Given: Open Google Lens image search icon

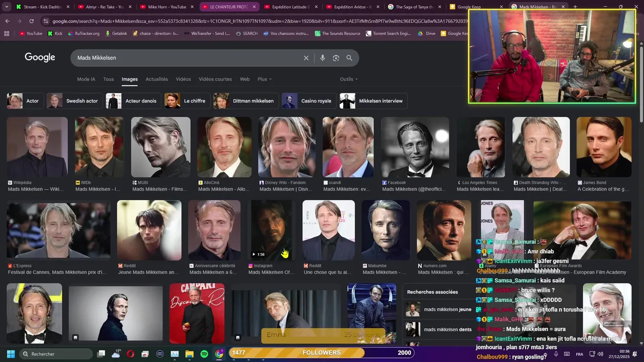Looking at the screenshot, I should pos(336,58).
